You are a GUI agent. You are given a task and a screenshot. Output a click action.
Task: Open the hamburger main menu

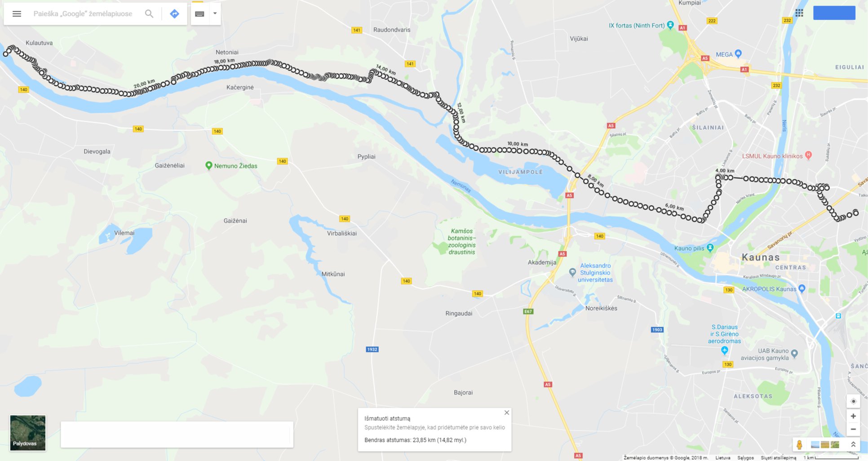pyautogui.click(x=17, y=13)
